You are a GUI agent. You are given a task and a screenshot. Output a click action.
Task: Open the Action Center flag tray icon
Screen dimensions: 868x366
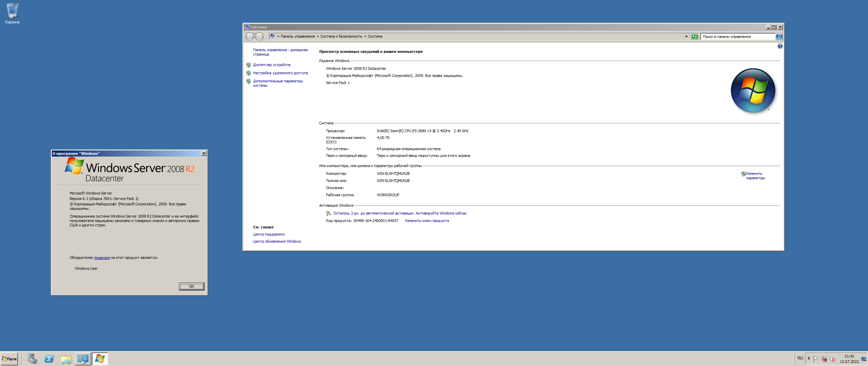(x=816, y=359)
